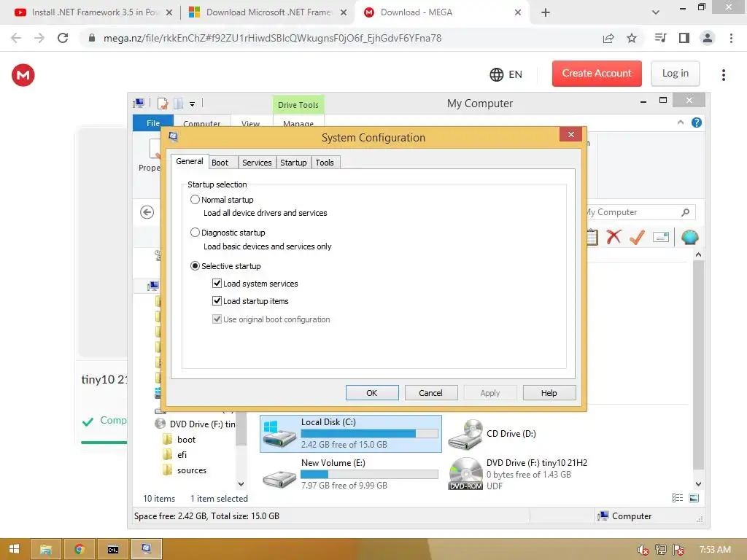747x560 pixels.
Task: Select Diagnostic startup radio button
Action: click(195, 233)
